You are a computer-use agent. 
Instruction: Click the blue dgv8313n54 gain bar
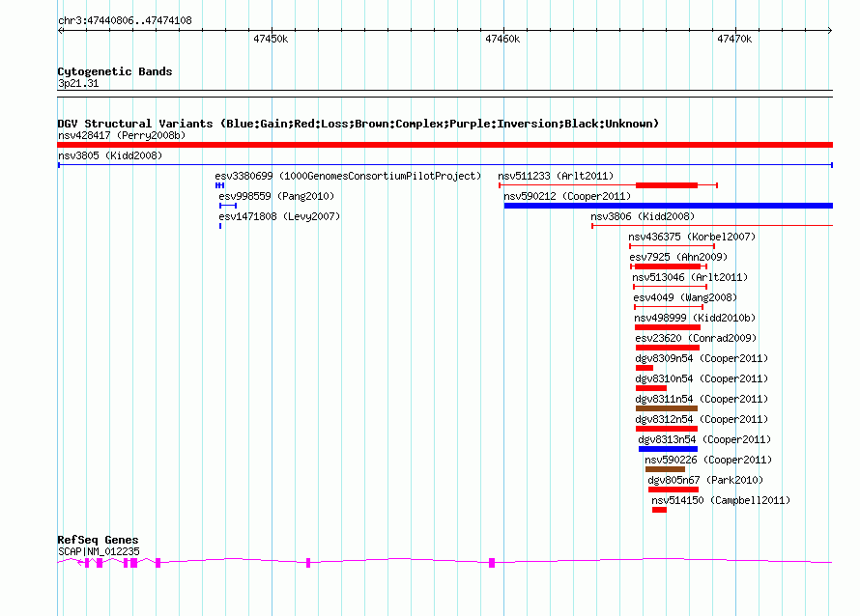pyautogui.click(x=668, y=449)
